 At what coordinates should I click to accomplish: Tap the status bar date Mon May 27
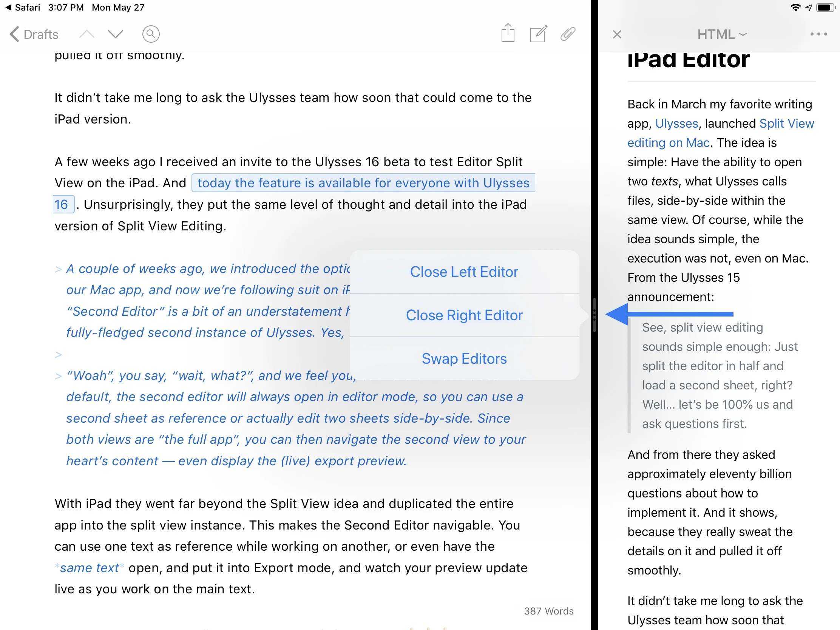tap(118, 8)
